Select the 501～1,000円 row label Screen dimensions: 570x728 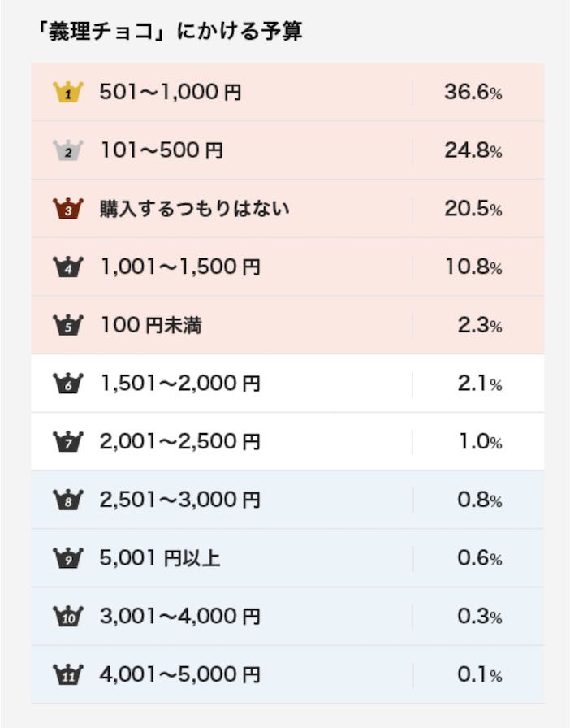pyautogui.click(x=171, y=92)
